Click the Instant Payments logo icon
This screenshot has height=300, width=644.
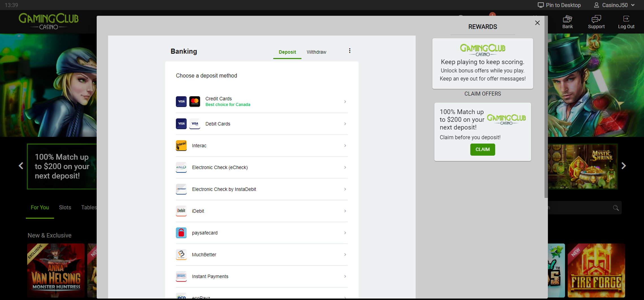click(181, 276)
